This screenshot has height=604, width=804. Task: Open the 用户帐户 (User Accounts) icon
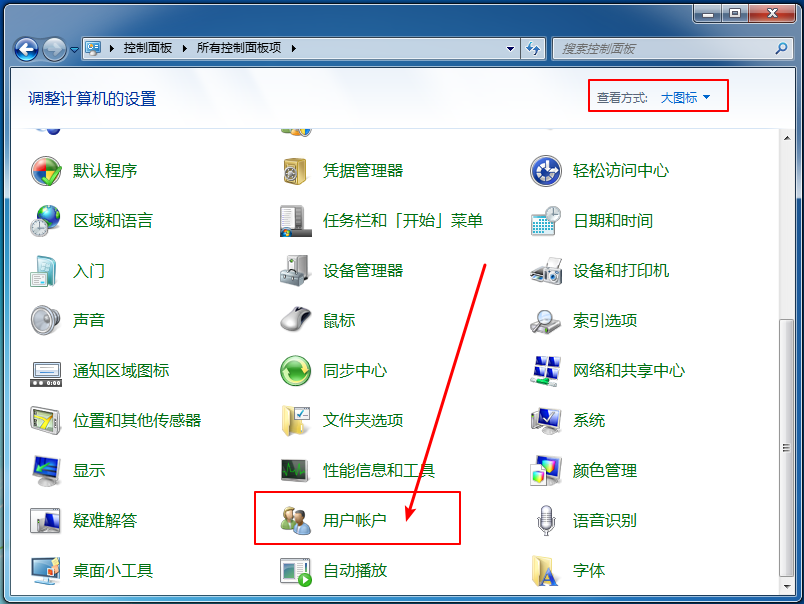tap(296, 520)
